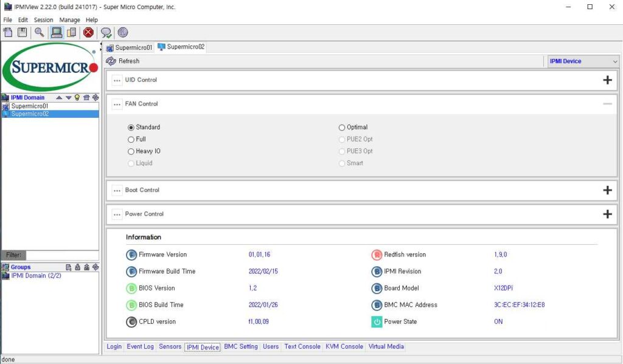This screenshot has width=623, height=364.
Task: Open the Manage menu
Action: (x=69, y=20)
